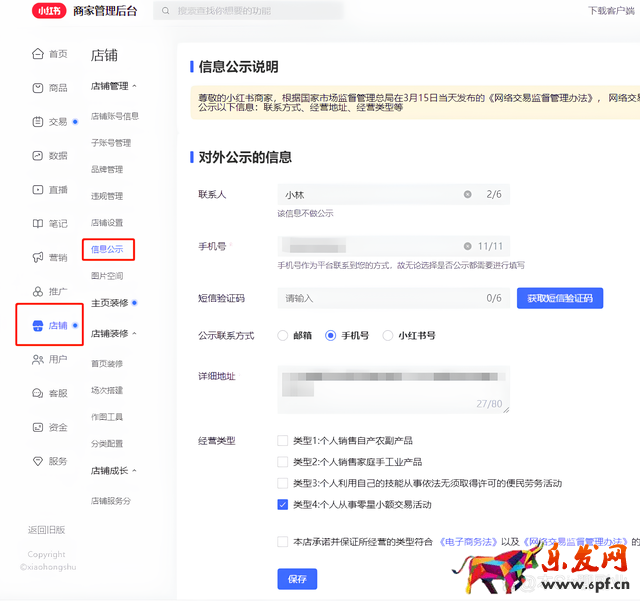Collapse the 店铺装修 section
The height and width of the screenshot is (605, 640).
134,333
